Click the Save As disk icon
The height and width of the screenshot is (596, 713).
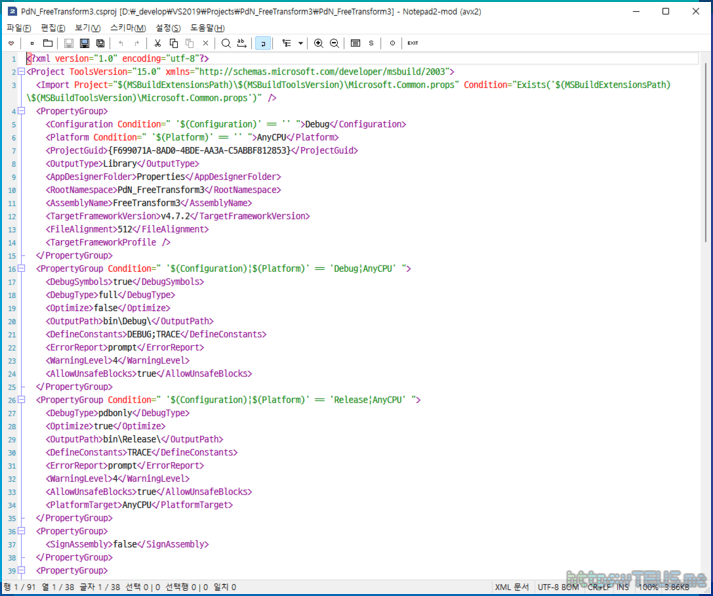click(x=85, y=43)
